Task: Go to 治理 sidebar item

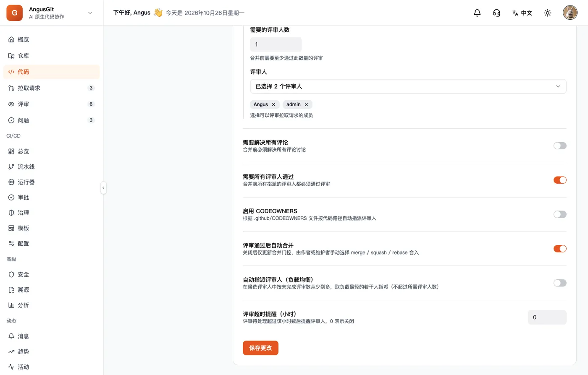Action: click(51, 213)
